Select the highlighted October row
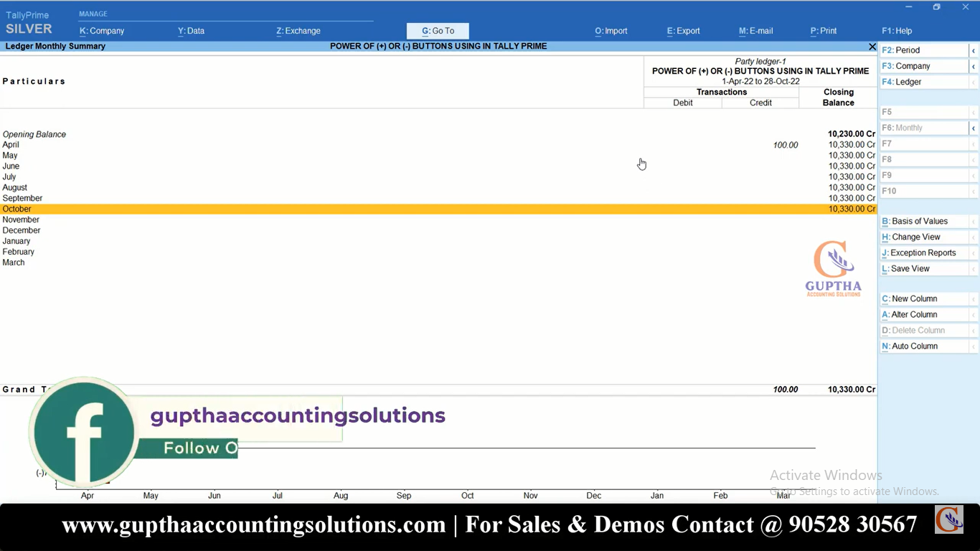This screenshot has width=980, height=551. 438,209
